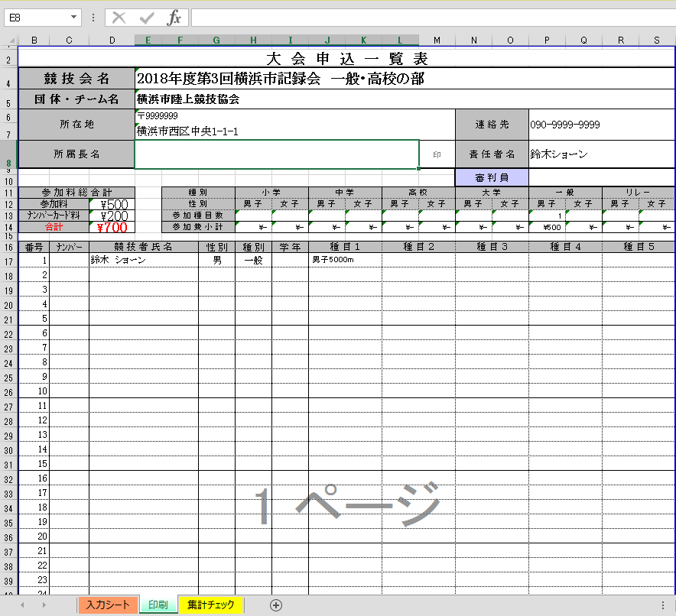Select column M header
Screen dimensions: 676x616
click(x=437, y=40)
